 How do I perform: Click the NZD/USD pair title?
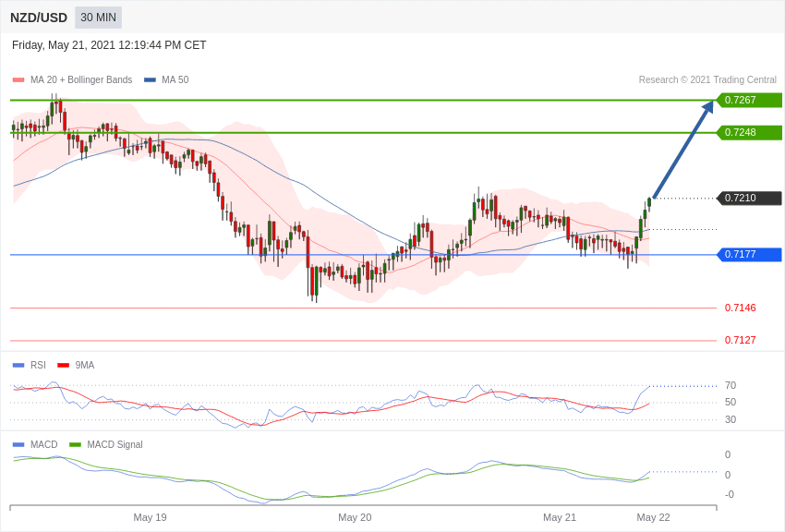click(39, 18)
